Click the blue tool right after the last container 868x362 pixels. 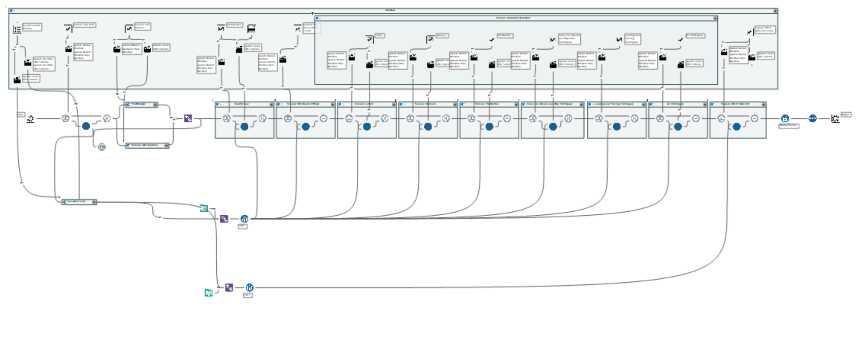(785, 118)
